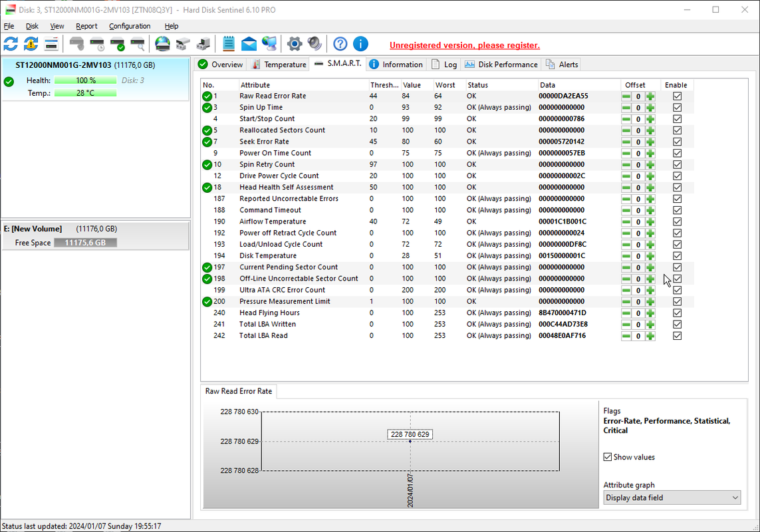
Task: Toggle Enable checkbox for Current Pending Sector Count
Action: (x=677, y=267)
